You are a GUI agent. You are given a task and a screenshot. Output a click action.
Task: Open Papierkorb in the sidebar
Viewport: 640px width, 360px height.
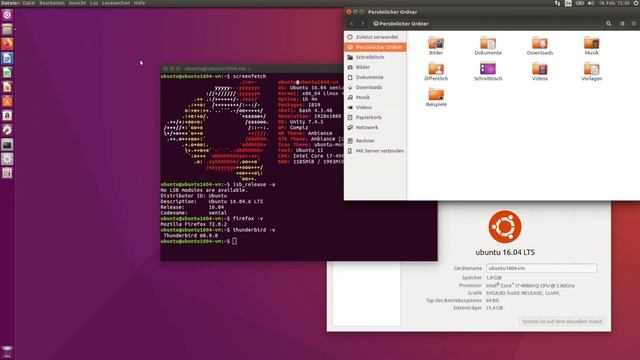[375, 117]
